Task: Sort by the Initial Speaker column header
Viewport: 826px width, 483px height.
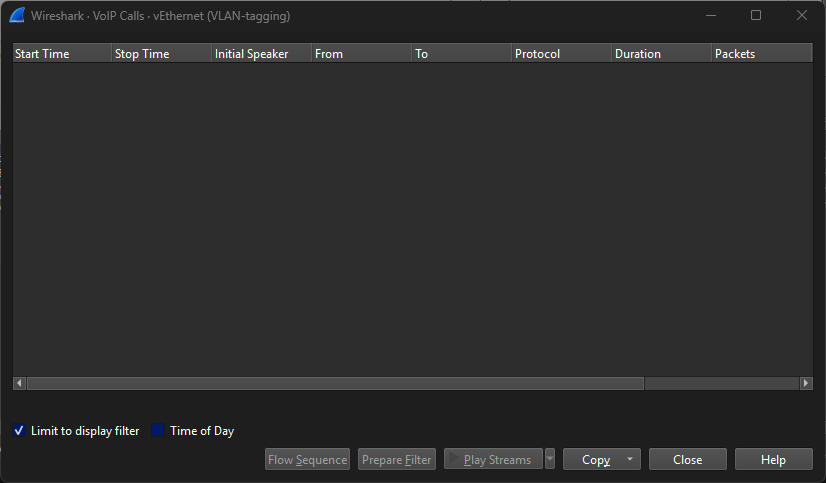Action: [x=262, y=54]
